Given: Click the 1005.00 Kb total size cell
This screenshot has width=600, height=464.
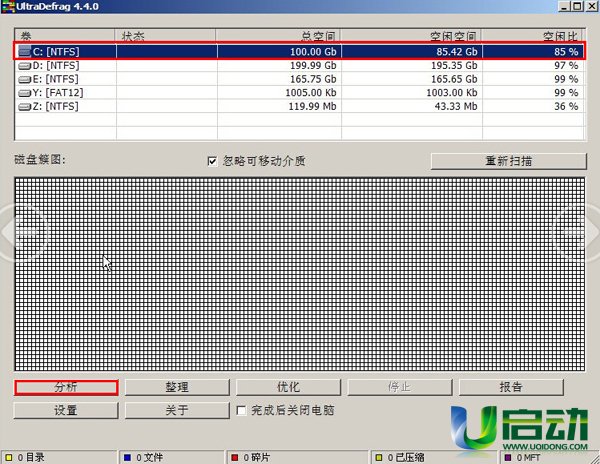Looking at the screenshot, I should click(279, 93).
